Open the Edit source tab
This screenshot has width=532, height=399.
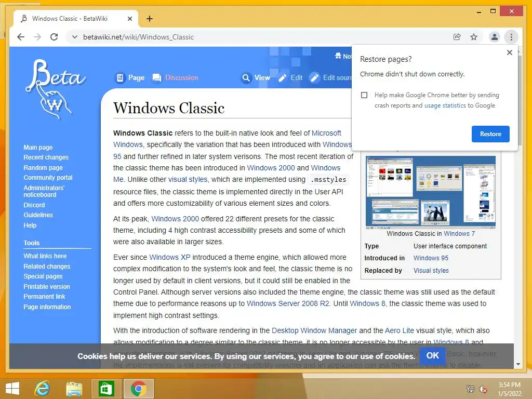(331, 78)
